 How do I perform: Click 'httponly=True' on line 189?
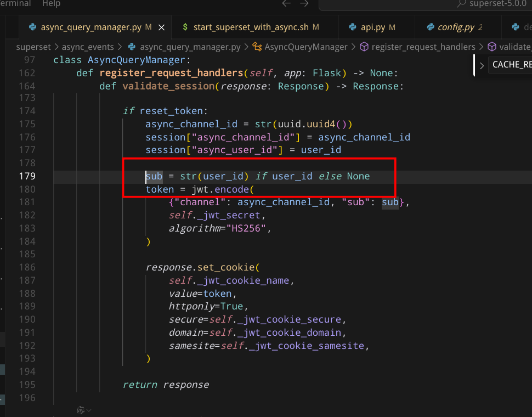click(x=206, y=306)
